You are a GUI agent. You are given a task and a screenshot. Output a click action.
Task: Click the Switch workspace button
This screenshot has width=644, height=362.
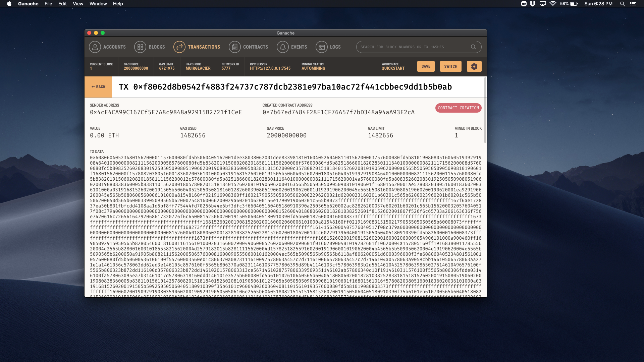451,66
